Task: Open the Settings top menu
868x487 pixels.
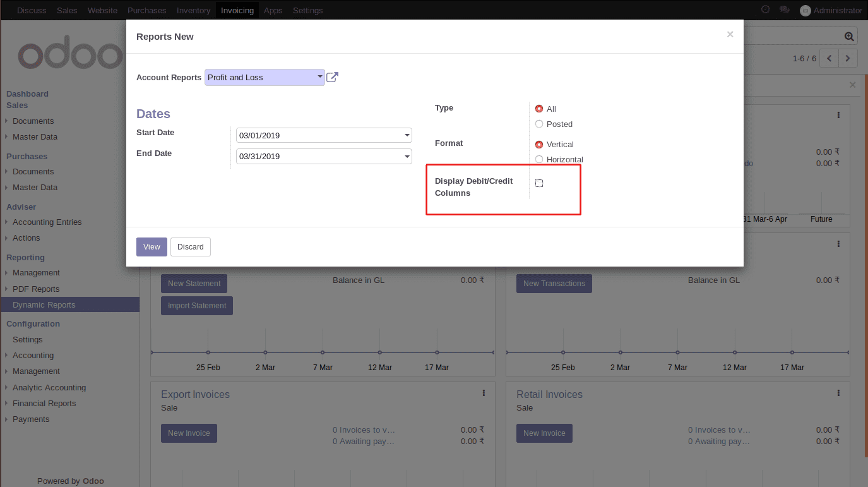Action: click(x=307, y=10)
